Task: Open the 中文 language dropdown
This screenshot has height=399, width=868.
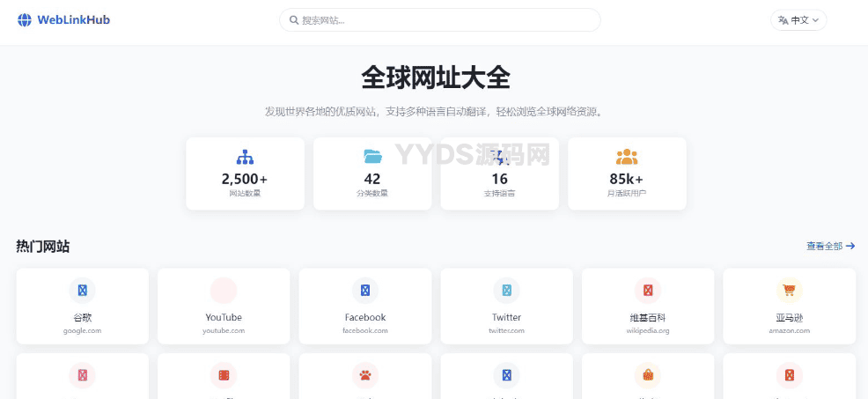Action: 798,20
